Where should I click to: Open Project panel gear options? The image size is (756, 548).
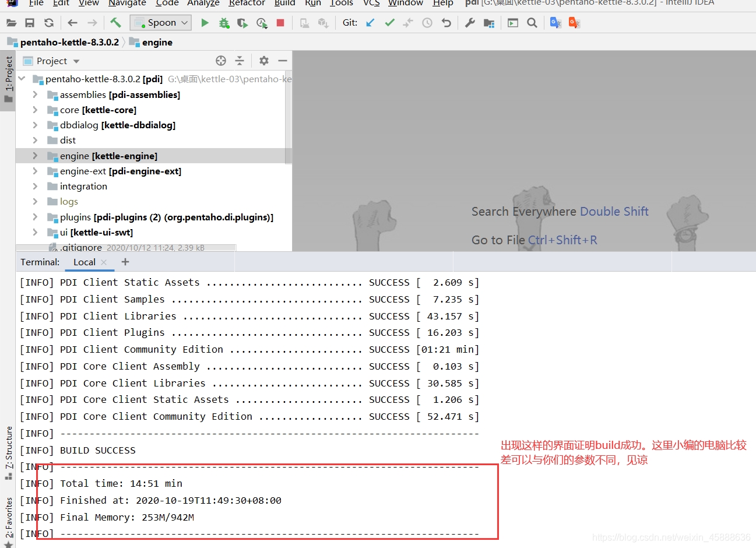click(264, 61)
